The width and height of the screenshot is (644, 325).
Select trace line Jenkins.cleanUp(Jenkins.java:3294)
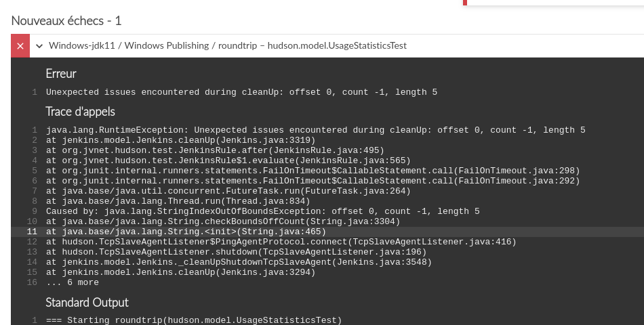click(x=181, y=272)
